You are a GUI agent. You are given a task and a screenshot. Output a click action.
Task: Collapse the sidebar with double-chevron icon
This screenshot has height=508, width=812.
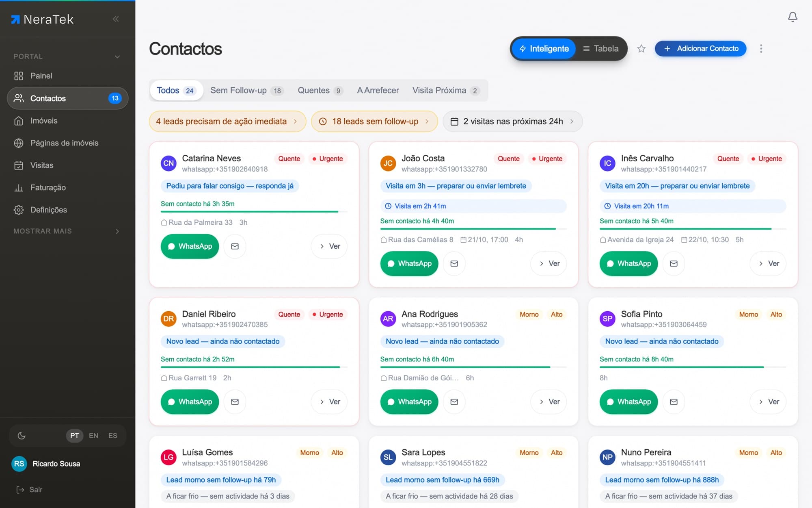116,19
